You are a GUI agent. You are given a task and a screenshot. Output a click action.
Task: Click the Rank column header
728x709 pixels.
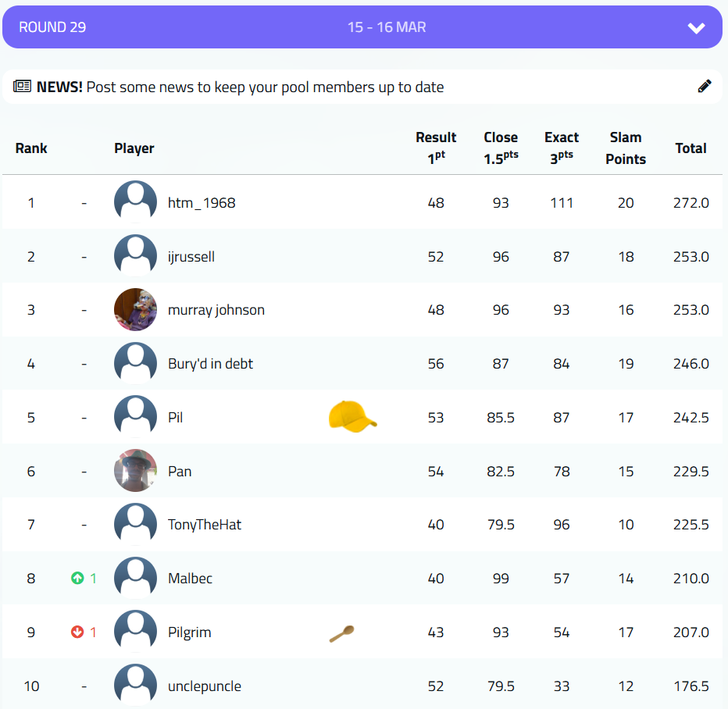31,148
